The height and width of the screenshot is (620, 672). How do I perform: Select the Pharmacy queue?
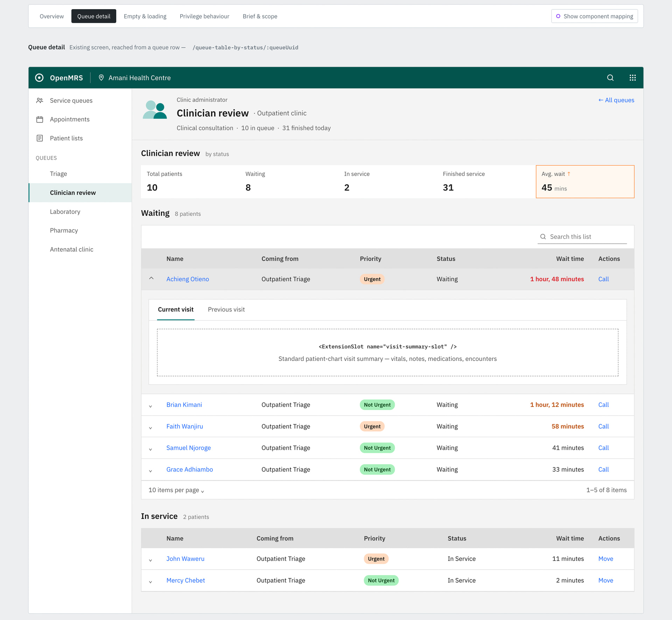click(x=80, y=230)
